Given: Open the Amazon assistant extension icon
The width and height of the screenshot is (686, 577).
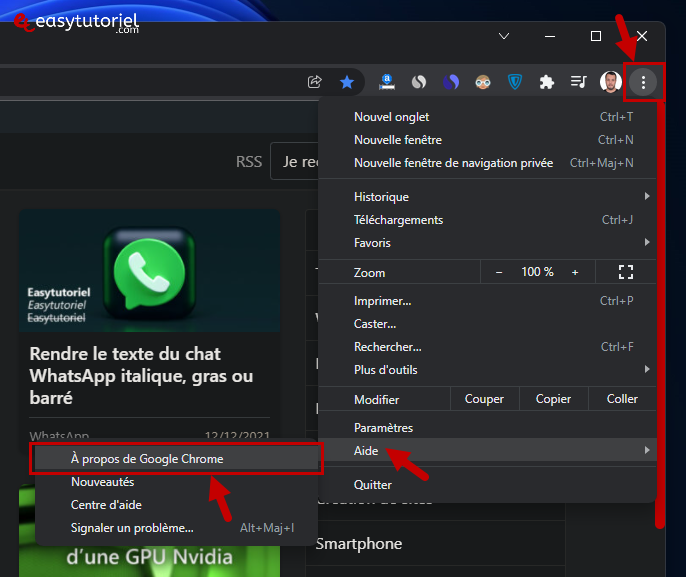Looking at the screenshot, I should click(x=387, y=82).
